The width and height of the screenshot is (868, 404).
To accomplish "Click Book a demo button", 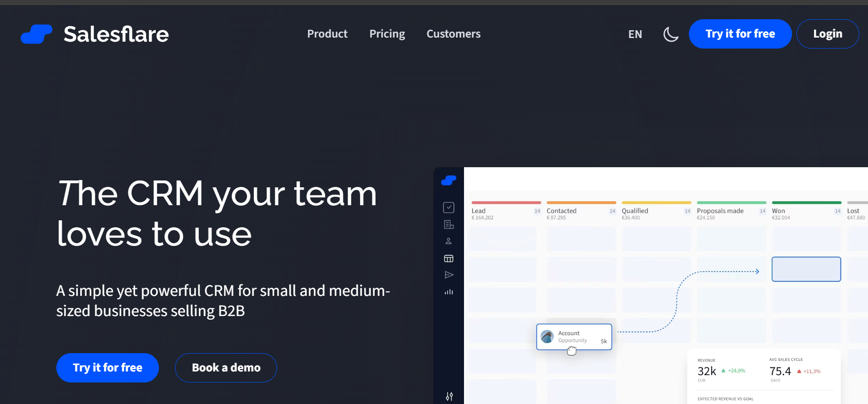I will [226, 368].
